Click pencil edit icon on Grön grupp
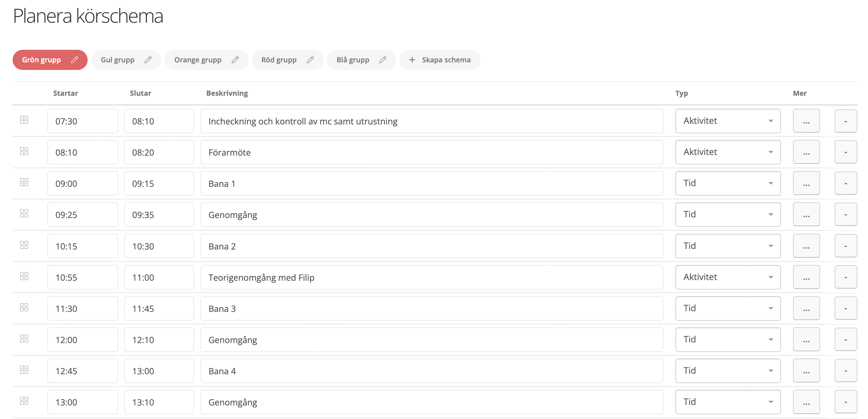 74,60
